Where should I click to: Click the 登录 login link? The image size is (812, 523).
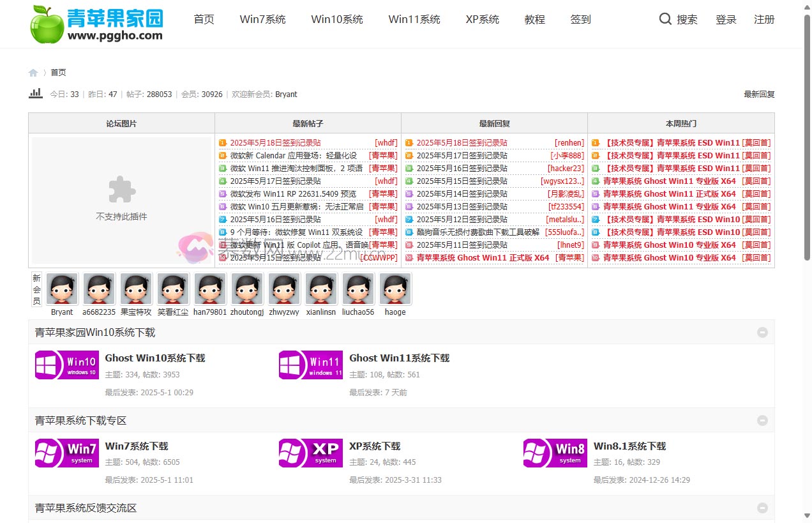[726, 19]
